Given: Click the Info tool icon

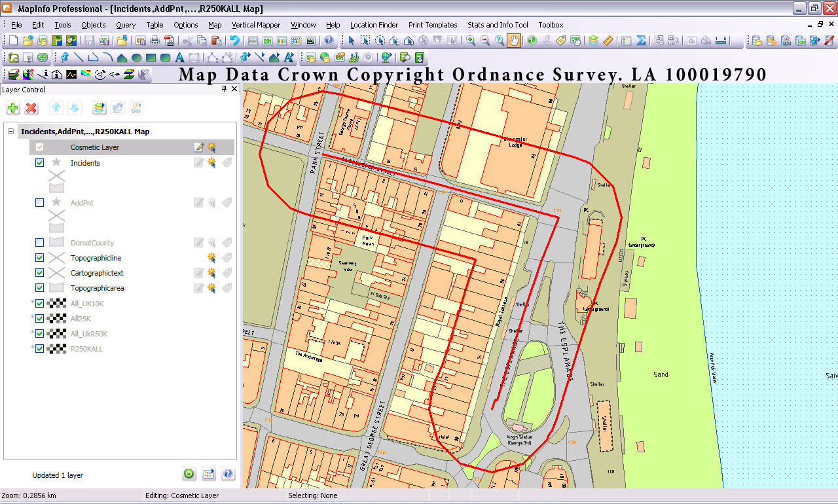Looking at the screenshot, I should [532, 41].
